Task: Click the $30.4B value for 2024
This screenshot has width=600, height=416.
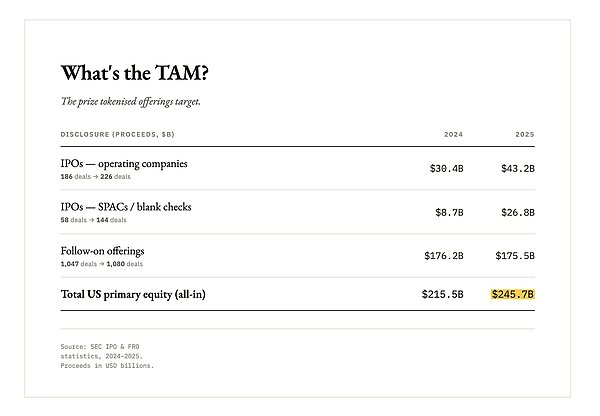Action: click(447, 168)
